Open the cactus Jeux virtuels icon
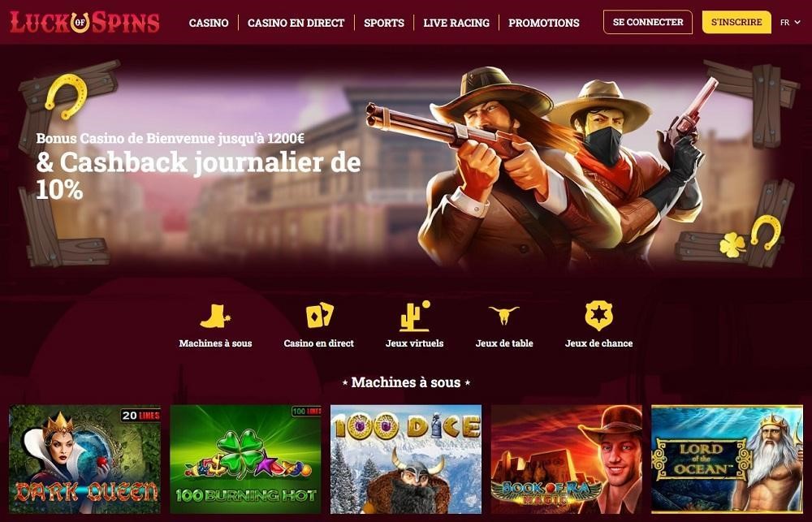 (x=414, y=316)
